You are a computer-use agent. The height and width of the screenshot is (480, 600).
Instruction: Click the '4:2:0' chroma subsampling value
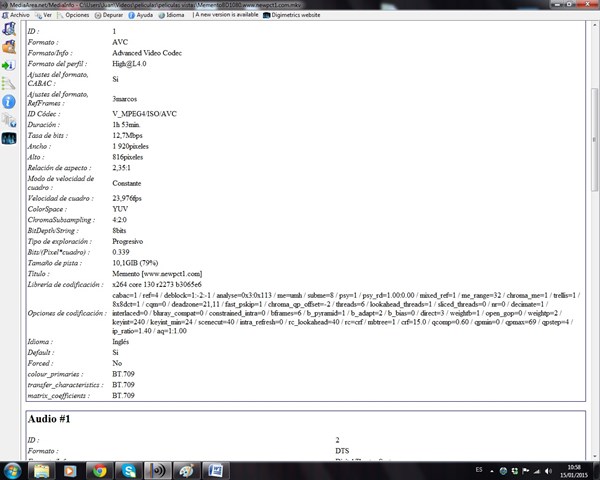(x=119, y=220)
